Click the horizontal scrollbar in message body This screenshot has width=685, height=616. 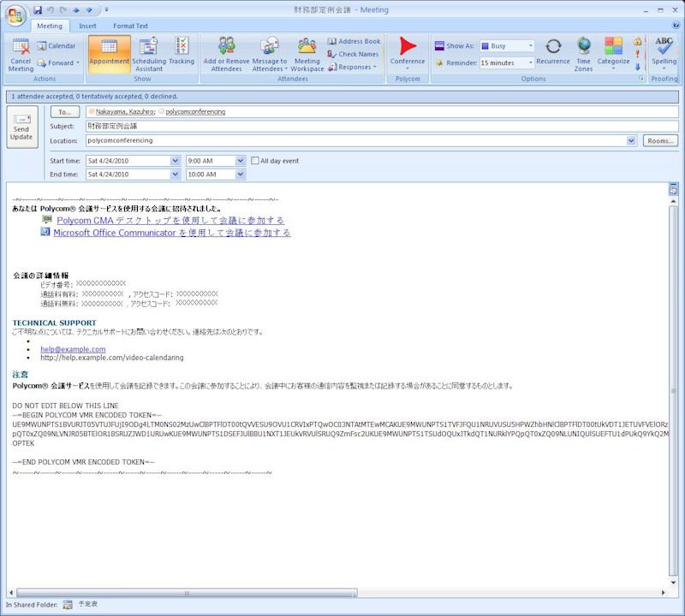[187, 593]
